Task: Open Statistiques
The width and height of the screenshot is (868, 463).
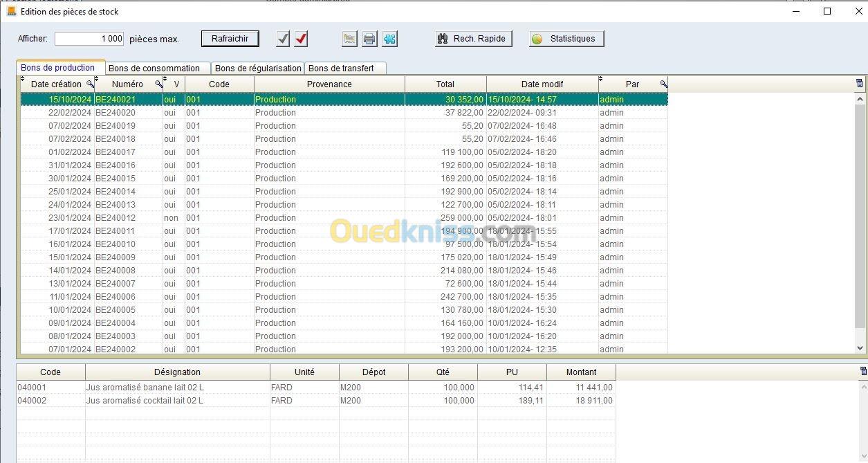Action: [x=566, y=39]
